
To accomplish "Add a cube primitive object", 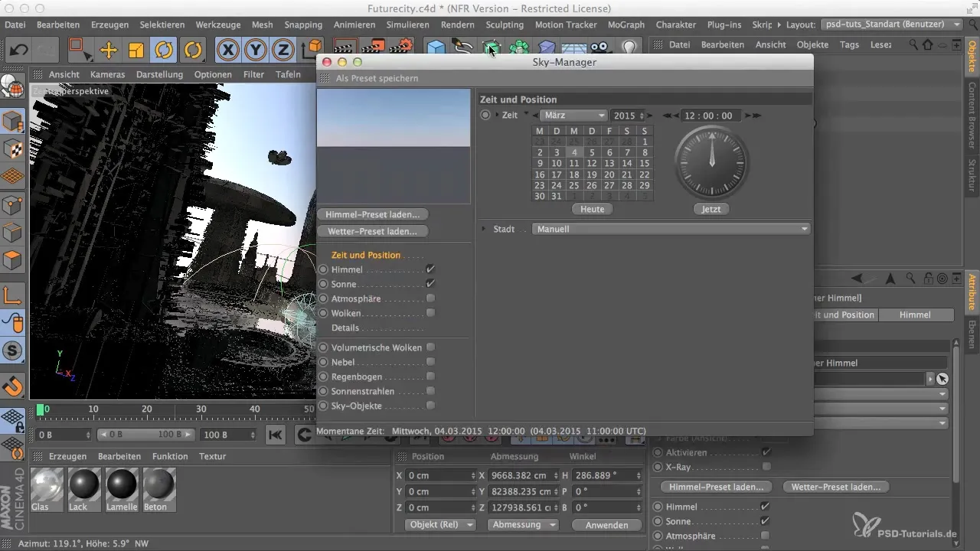I will pyautogui.click(x=436, y=47).
